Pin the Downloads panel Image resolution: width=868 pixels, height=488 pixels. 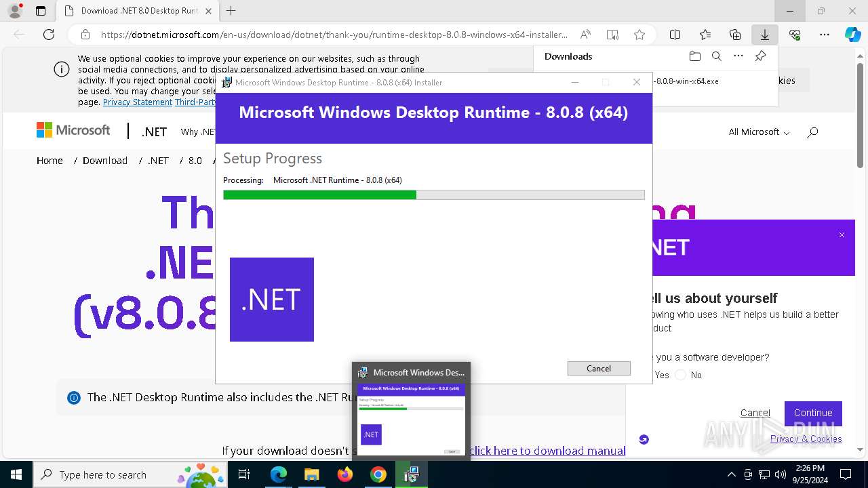760,56
